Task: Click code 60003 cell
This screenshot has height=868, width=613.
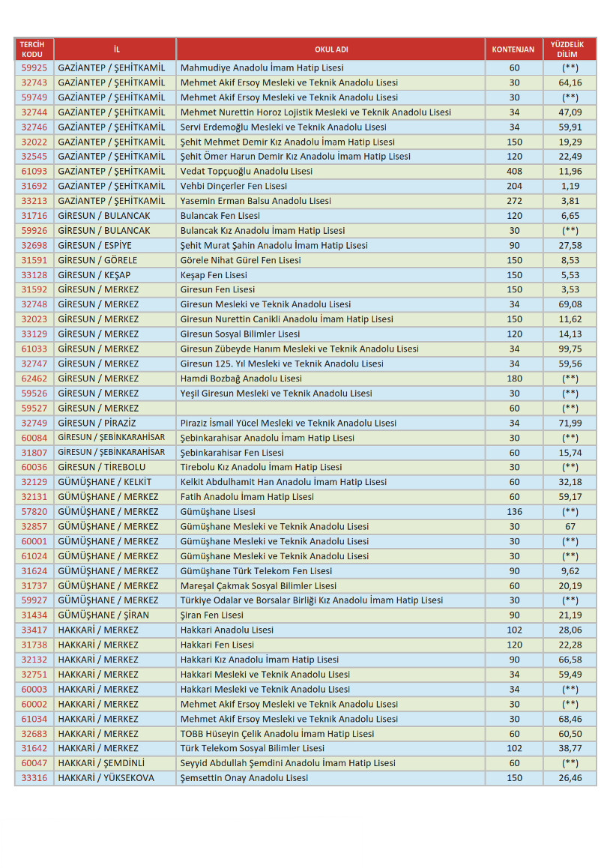Action: click(34, 689)
